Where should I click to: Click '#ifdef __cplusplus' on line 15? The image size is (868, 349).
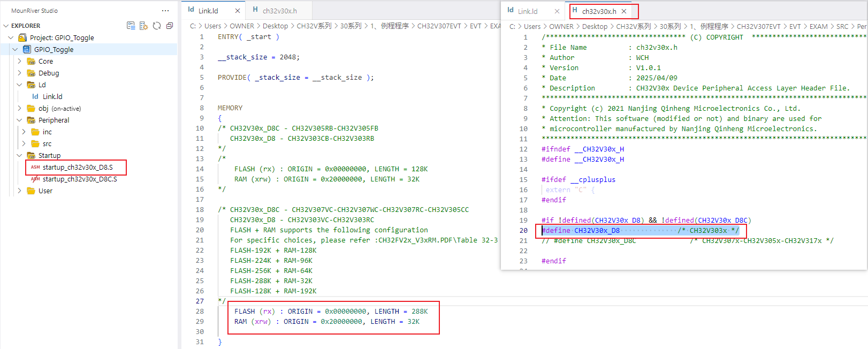pyautogui.click(x=578, y=180)
